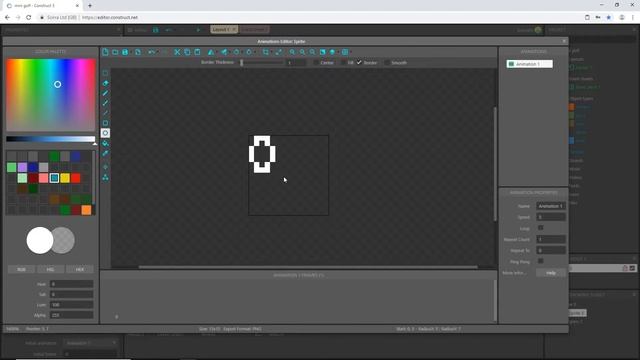Pick the orange palette swatch

86,210
